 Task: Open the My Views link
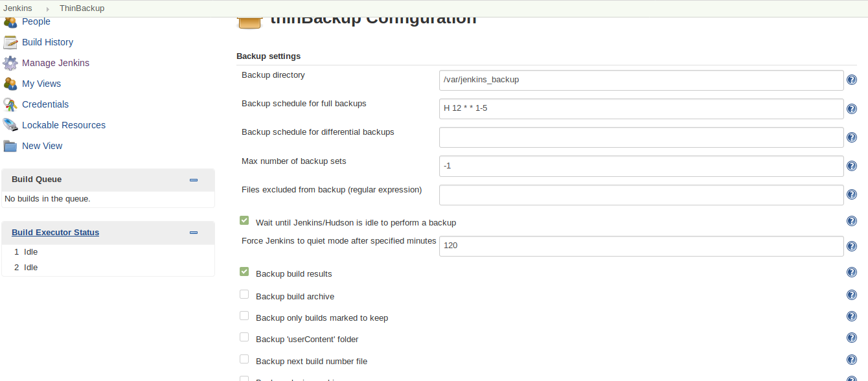tap(41, 84)
